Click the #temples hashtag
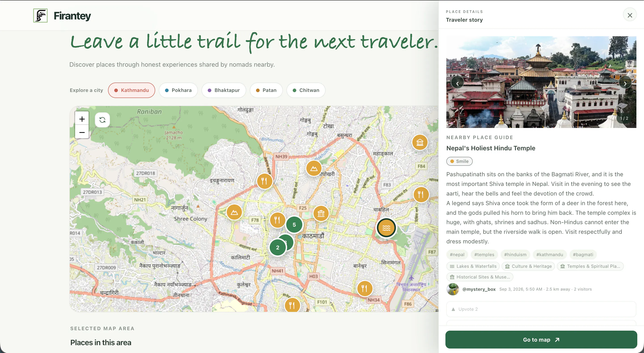 [484, 254]
